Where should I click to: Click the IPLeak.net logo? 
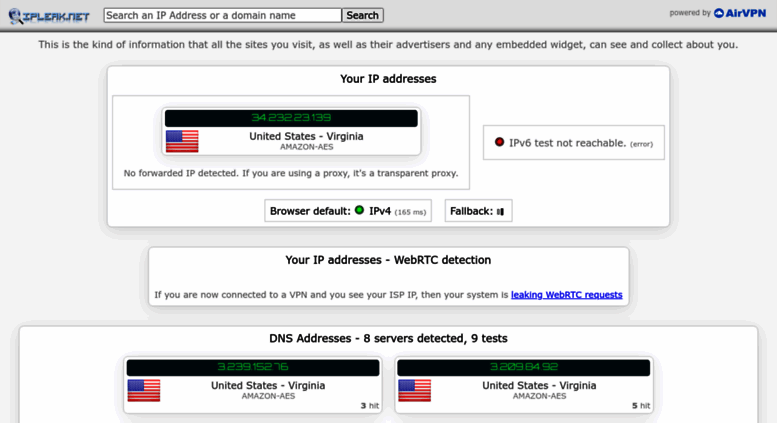point(49,16)
